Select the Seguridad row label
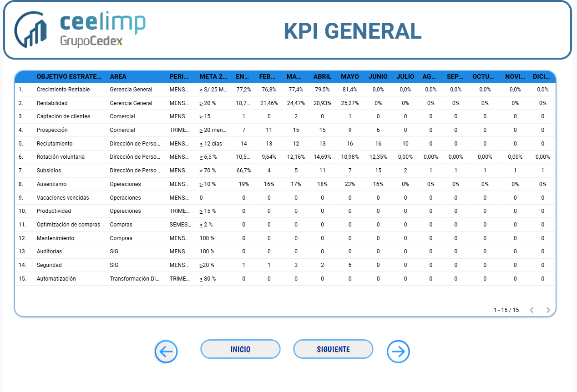 point(49,265)
